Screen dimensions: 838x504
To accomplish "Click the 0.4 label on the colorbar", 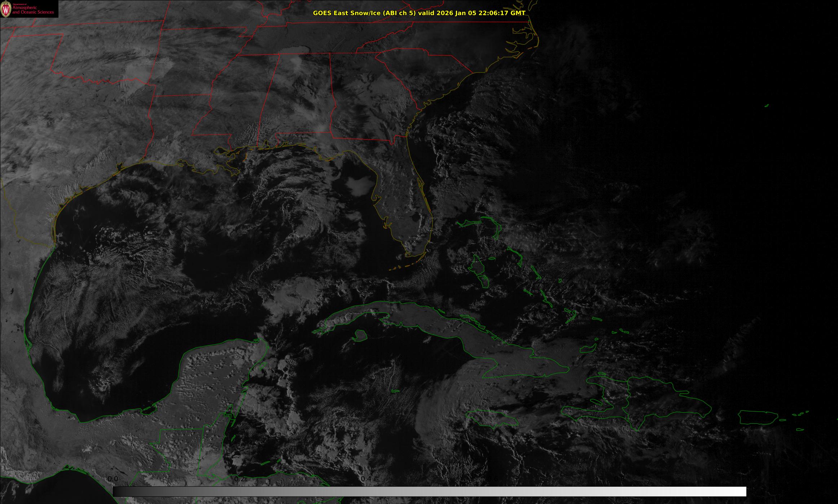I will coord(366,479).
